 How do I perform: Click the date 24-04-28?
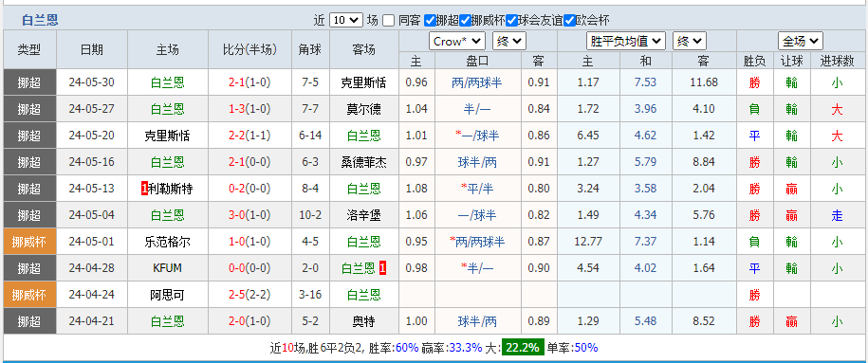(x=91, y=268)
